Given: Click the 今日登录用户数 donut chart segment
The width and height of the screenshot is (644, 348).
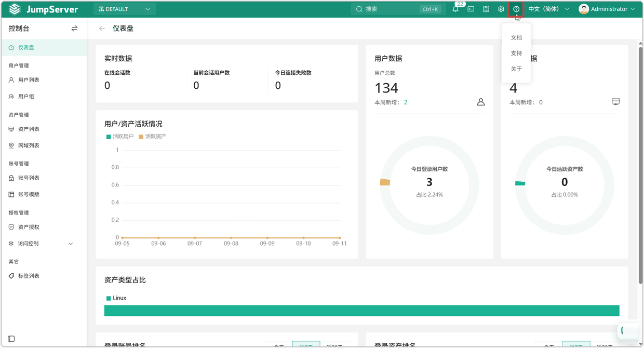Looking at the screenshot, I should (385, 182).
